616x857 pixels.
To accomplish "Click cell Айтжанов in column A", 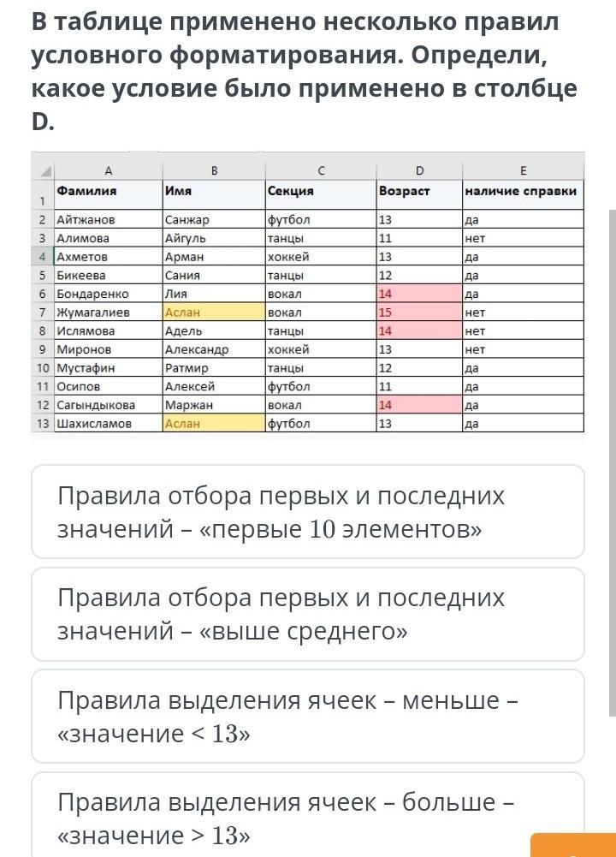I will click(x=108, y=219).
